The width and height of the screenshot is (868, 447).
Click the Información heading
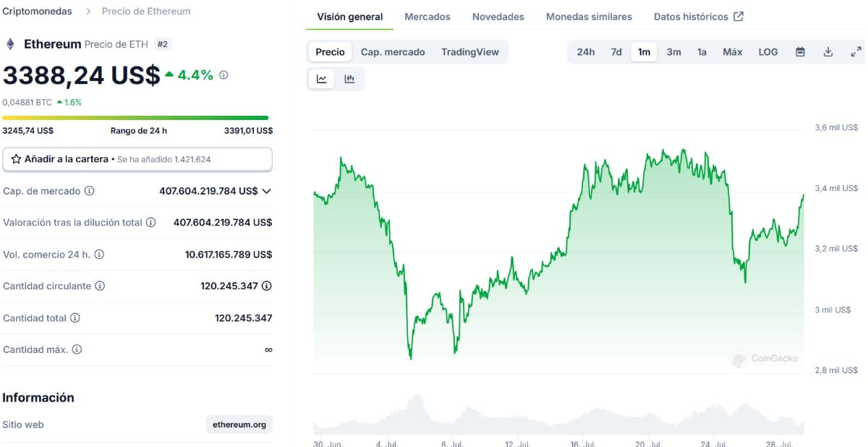coord(38,398)
